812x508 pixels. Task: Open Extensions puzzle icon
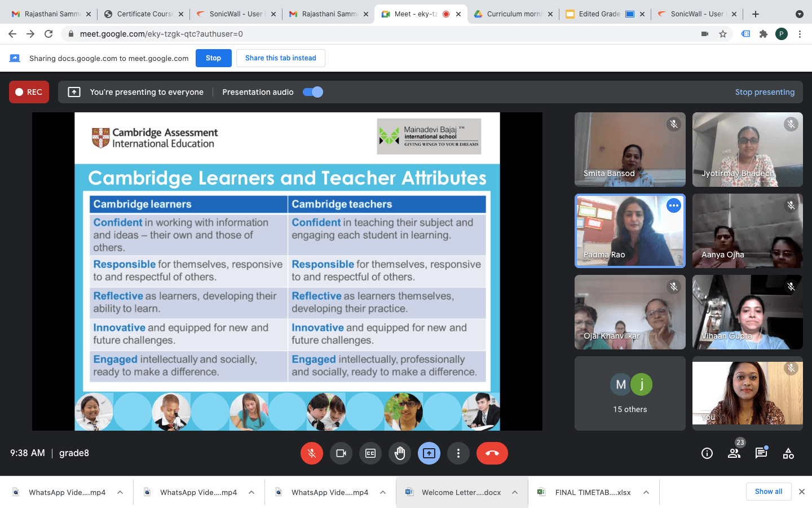click(764, 34)
